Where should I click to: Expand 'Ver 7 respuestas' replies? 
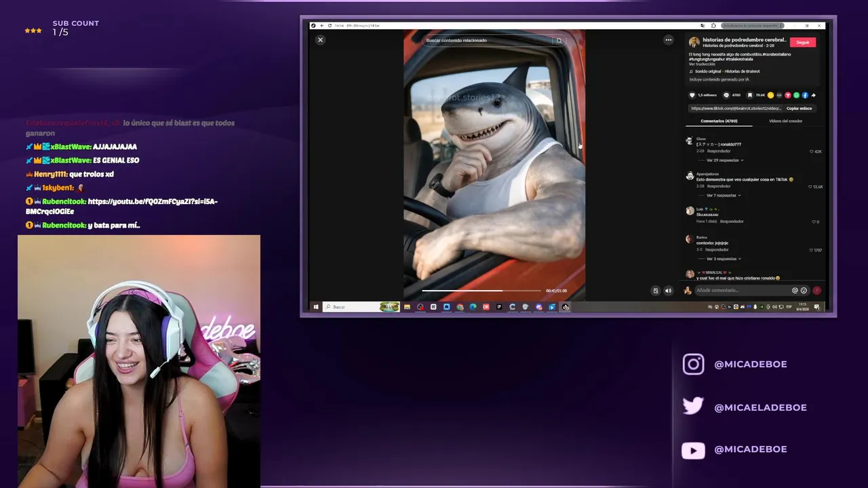724,195
